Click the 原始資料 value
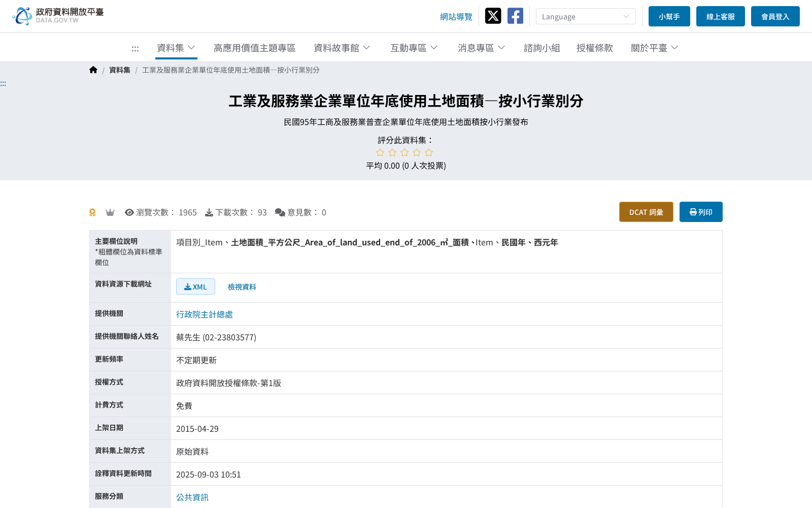This screenshot has width=812, height=508. pos(192,452)
